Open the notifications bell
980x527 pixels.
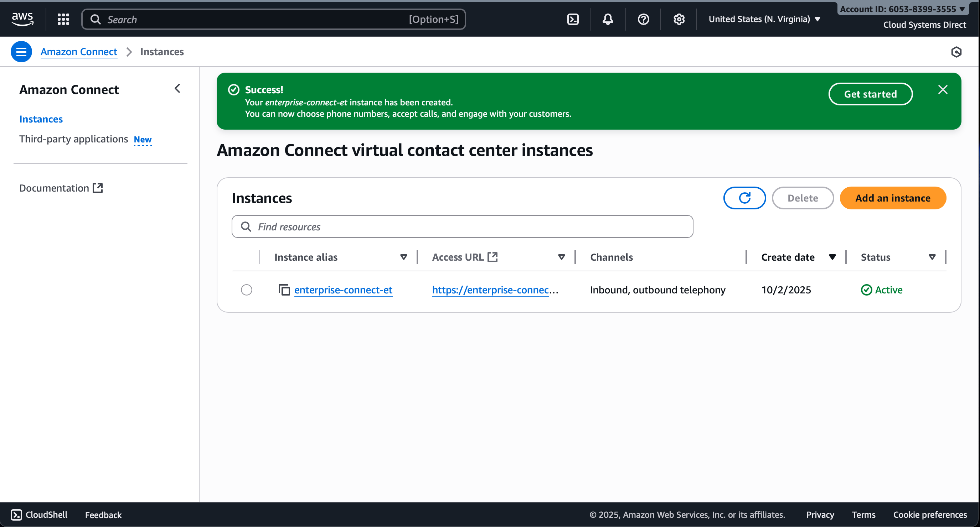608,19
